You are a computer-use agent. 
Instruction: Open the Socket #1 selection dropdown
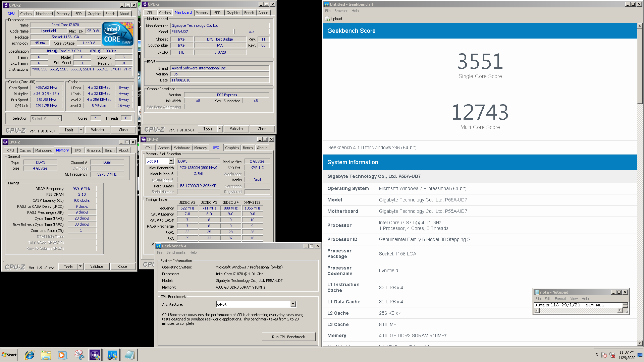[59, 118]
